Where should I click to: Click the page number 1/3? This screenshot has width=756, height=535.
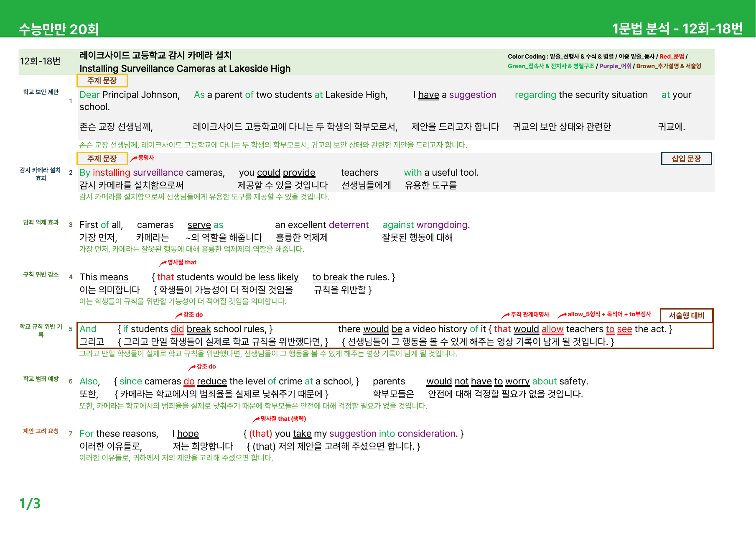[x=30, y=503]
